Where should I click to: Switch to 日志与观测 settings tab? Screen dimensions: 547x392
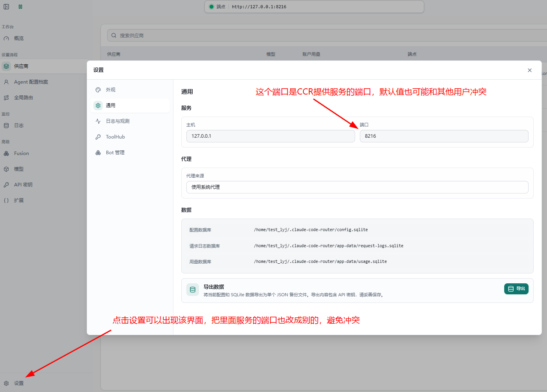click(x=130, y=121)
